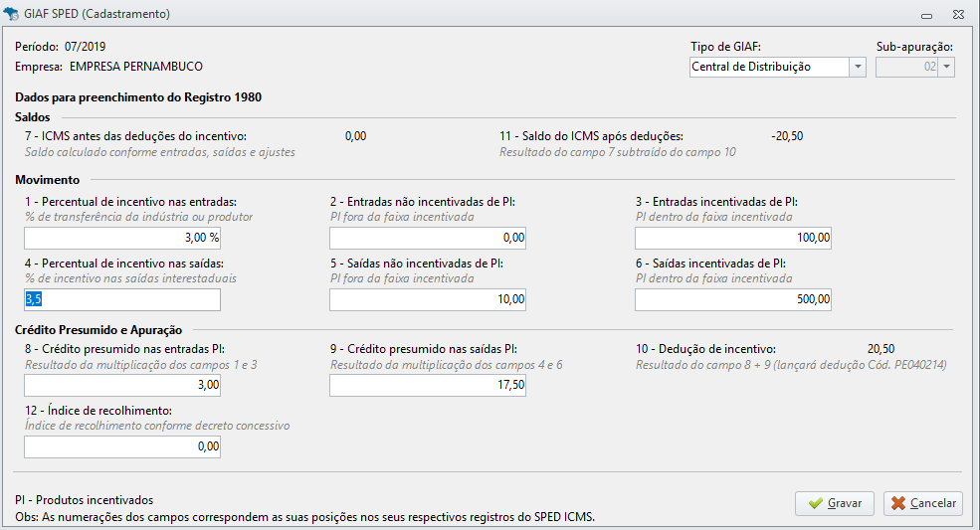Click the Entradas incentivadas de PI field
The width and height of the screenshot is (980, 530).
pos(733,238)
